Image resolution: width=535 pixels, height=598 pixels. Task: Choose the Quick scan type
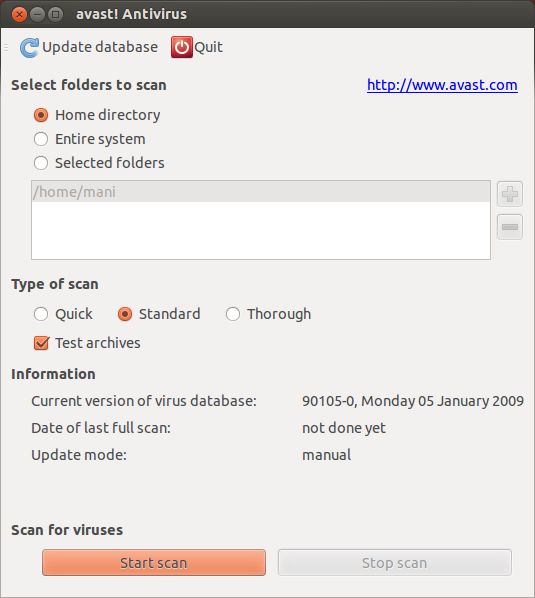(41, 314)
